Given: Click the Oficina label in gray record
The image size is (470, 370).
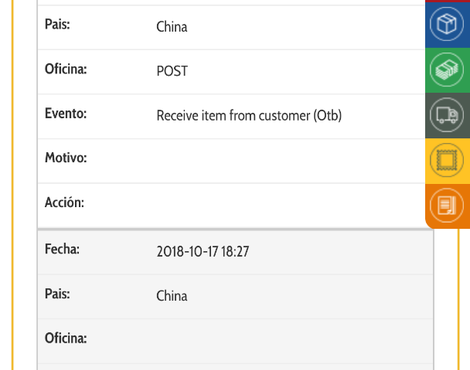Looking at the screenshot, I should coord(66,338).
